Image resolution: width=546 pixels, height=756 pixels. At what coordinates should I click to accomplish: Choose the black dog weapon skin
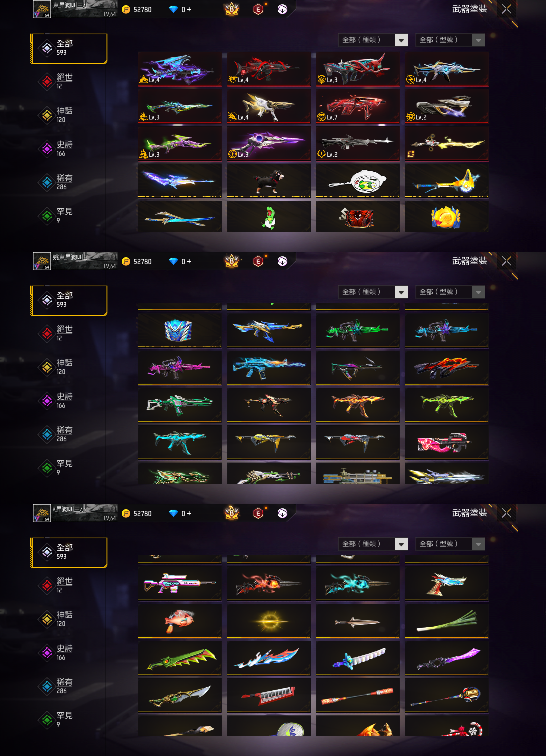(269, 181)
